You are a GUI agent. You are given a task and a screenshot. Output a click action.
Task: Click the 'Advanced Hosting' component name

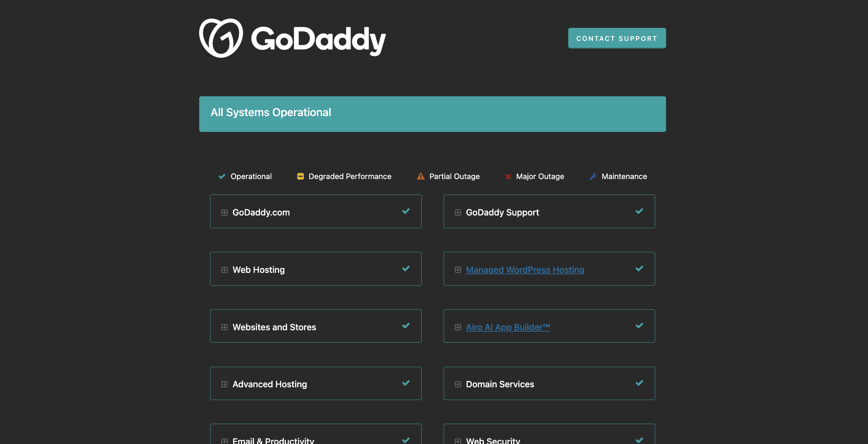coord(270,384)
